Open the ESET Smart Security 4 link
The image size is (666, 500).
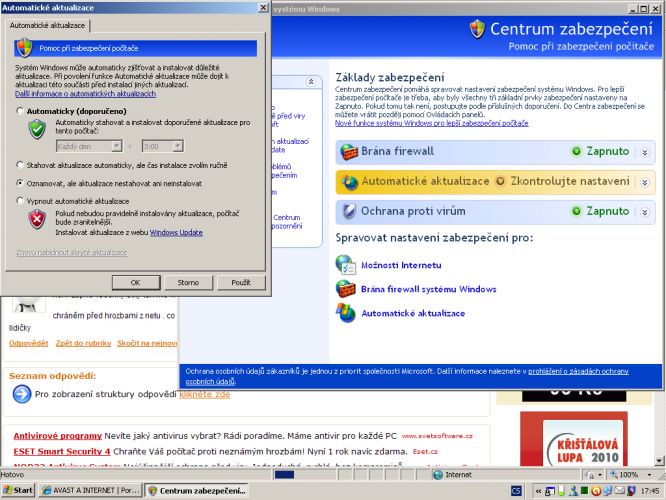(62, 451)
